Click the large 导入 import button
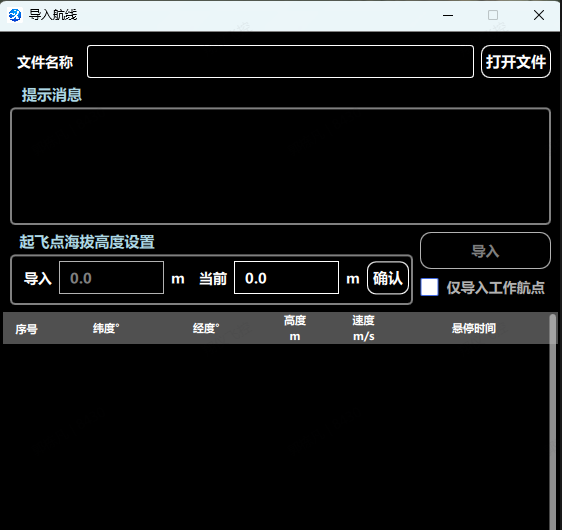The height and width of the screenshot is (530, 562). [485, 250]
